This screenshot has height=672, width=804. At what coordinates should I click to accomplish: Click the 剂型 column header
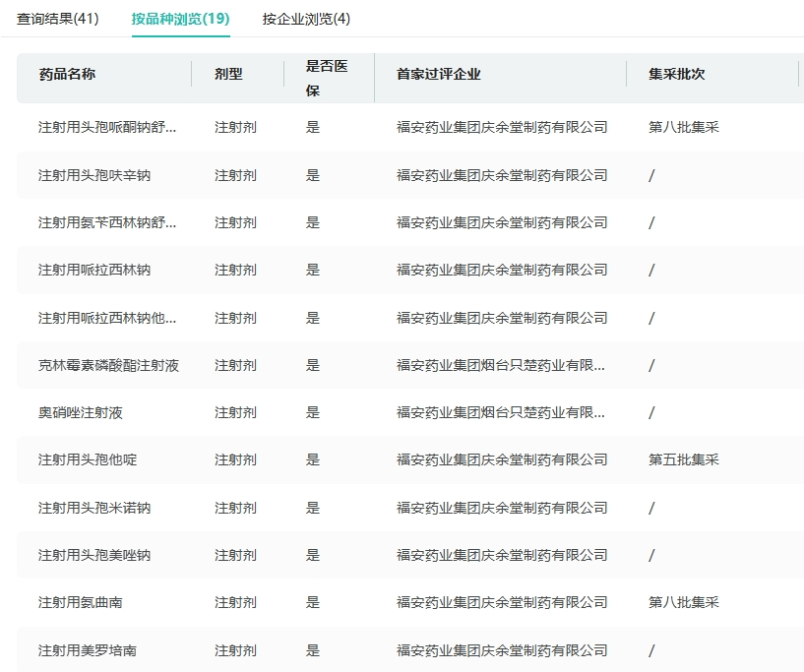tap(228, 74)
